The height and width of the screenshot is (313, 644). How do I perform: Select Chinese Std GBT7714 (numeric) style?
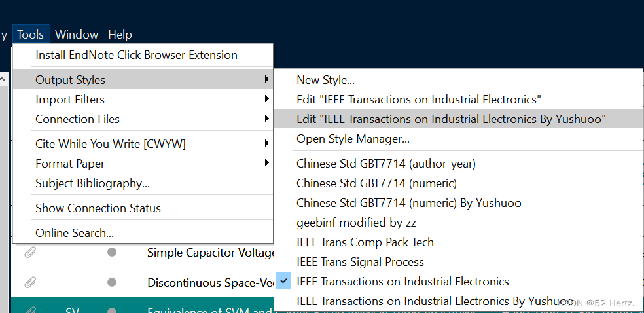458,183
